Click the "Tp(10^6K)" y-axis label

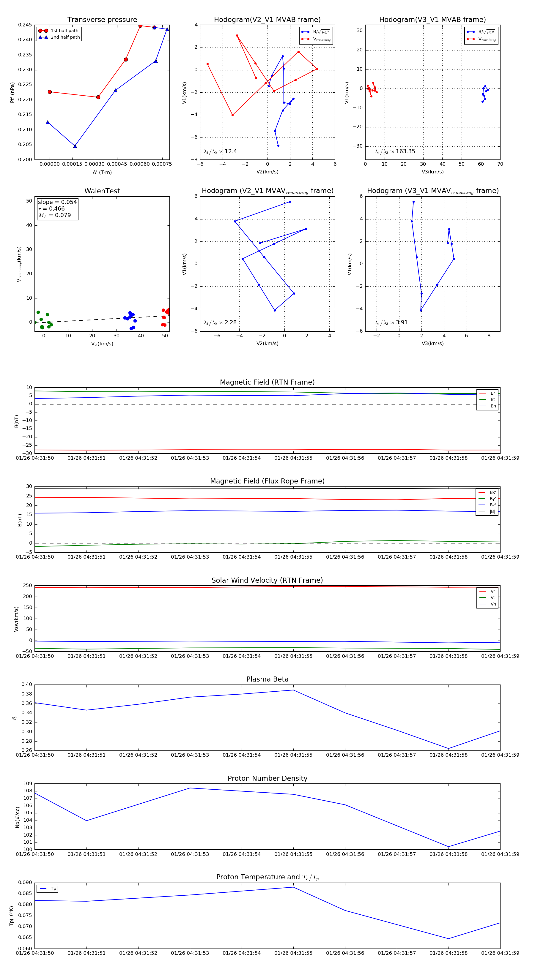12,916
